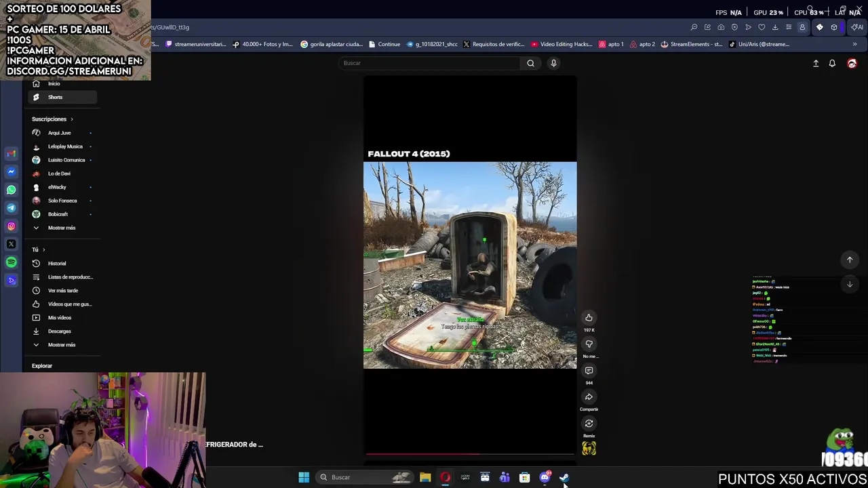Viewport: 868px width, 488px height.
Task: Open Videos que me gustan
Action: [62, 304]
